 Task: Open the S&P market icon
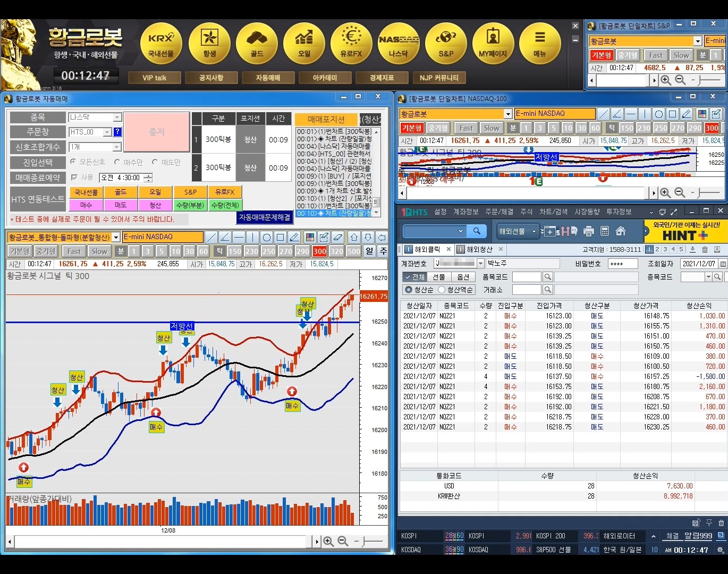446,44
